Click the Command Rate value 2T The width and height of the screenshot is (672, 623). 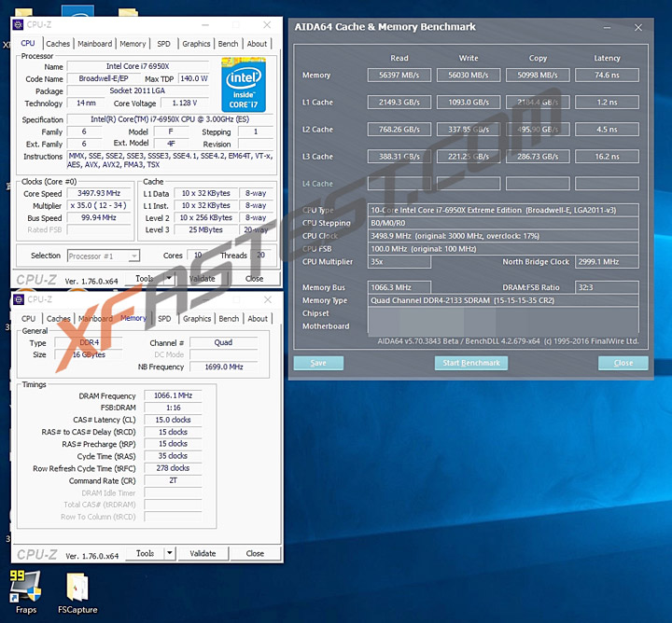[x=174, y=480]
